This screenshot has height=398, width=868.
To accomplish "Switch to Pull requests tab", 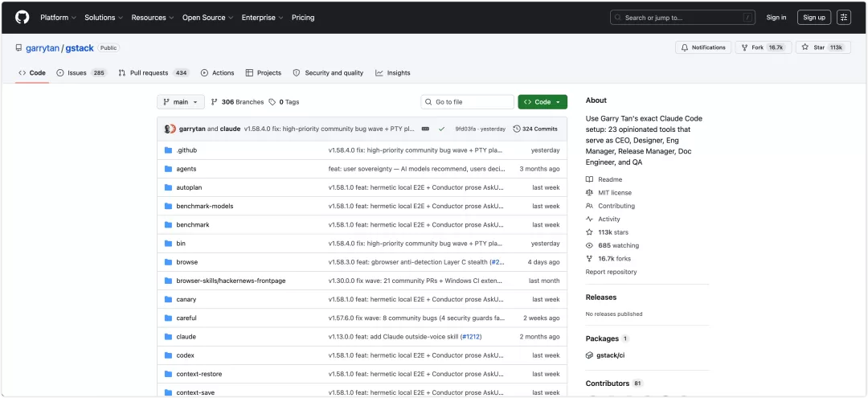I will coord(154,73).
